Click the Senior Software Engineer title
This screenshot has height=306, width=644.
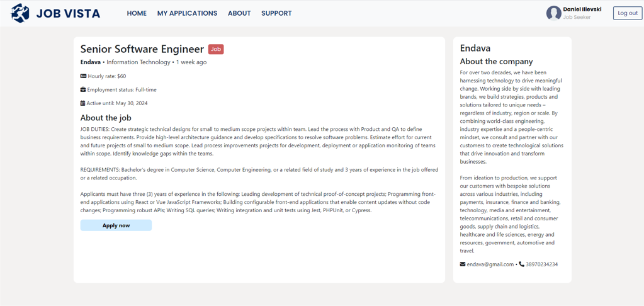[142, 49]
